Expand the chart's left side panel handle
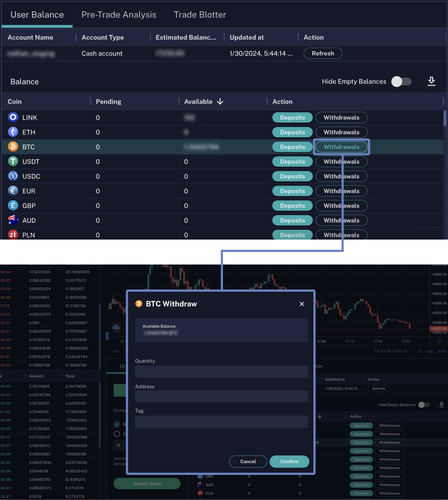Image resolution: width=448 pixels, height=500 pixels. click(x=107, y=336)
